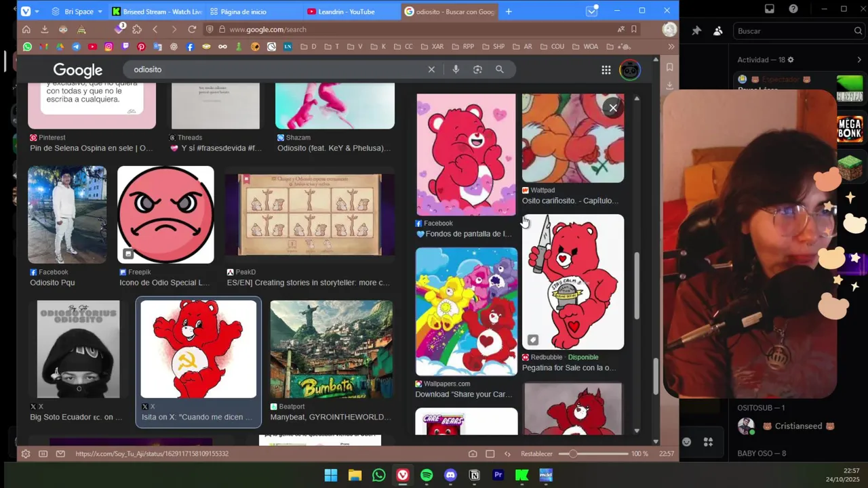Toggle page actions code icon
Screen dimensions: 868x488
pyautogui.click(x=507, y=453)
